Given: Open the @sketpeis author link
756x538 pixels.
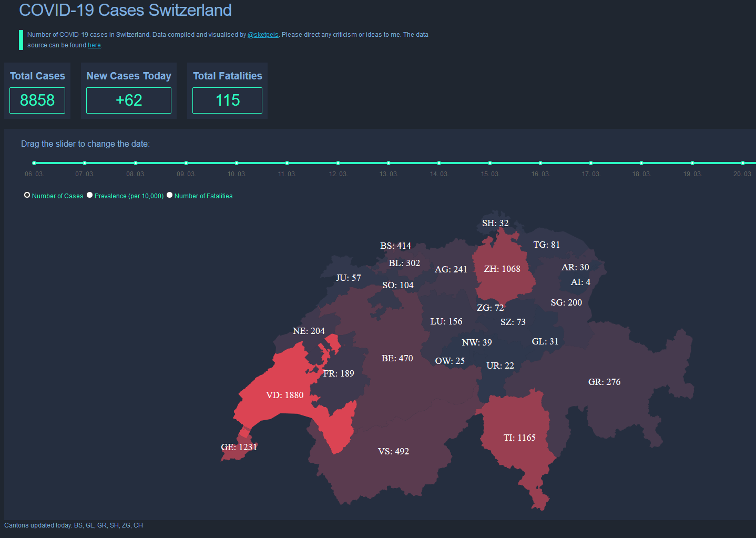Looking at the screenshot, I should (263, 35).
